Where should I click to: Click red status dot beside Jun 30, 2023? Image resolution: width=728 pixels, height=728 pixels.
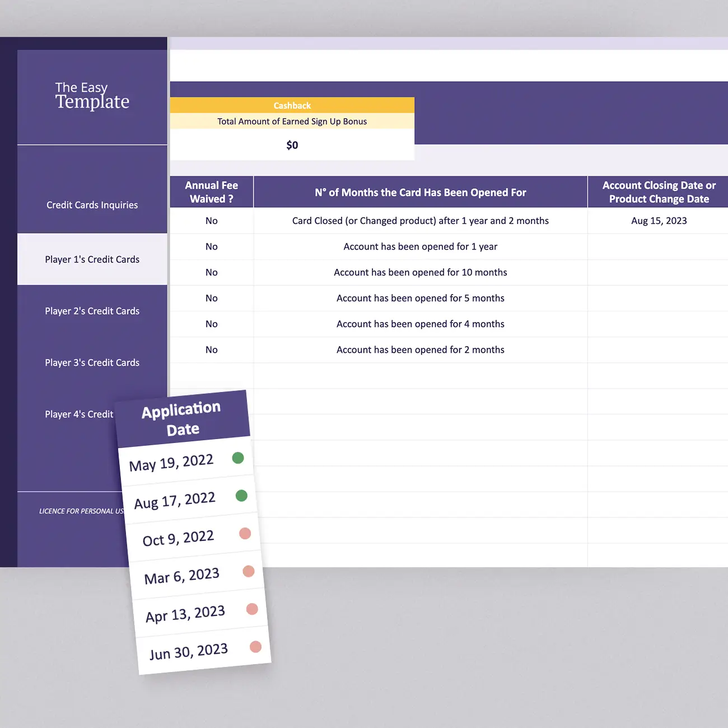(x=255, y=647)
